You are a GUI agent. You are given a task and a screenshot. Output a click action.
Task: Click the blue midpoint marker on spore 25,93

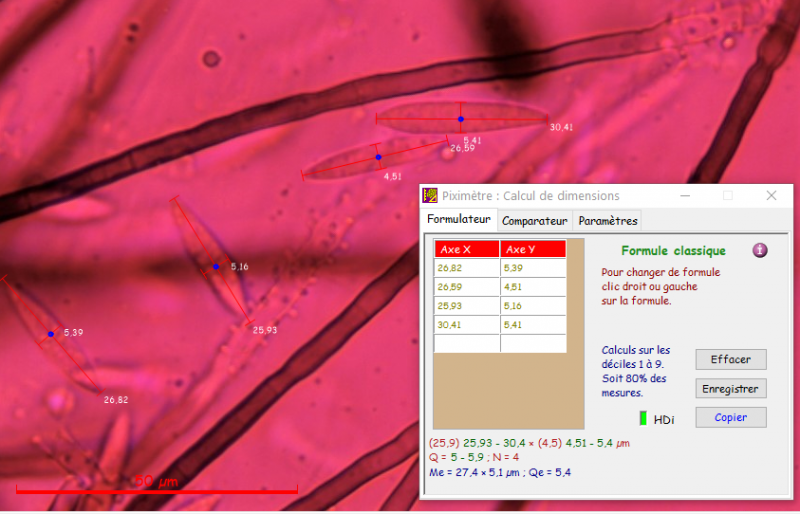pyautogui.click(x=216, y=267)
